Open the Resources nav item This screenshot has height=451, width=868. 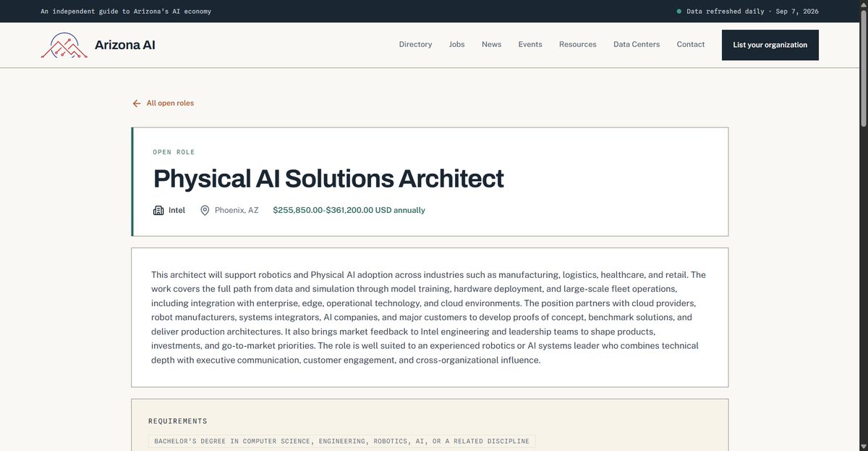(x=578, y=45)
